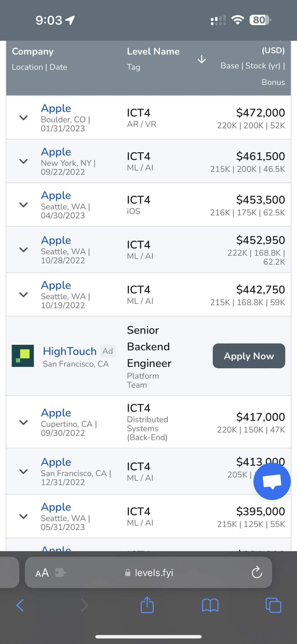Tap the levels.fyi address bar
Viewport: 297px width, 644px height.
[148, 572]
